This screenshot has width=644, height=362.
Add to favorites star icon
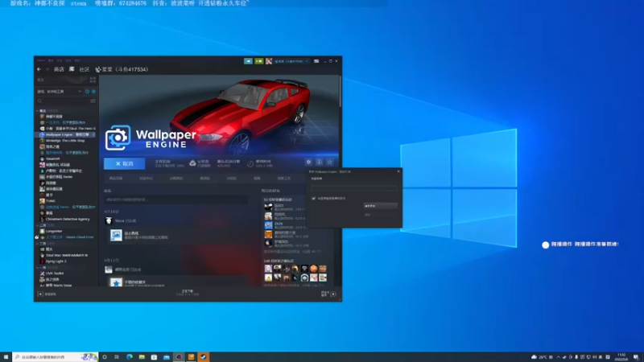tap(330, 162)
